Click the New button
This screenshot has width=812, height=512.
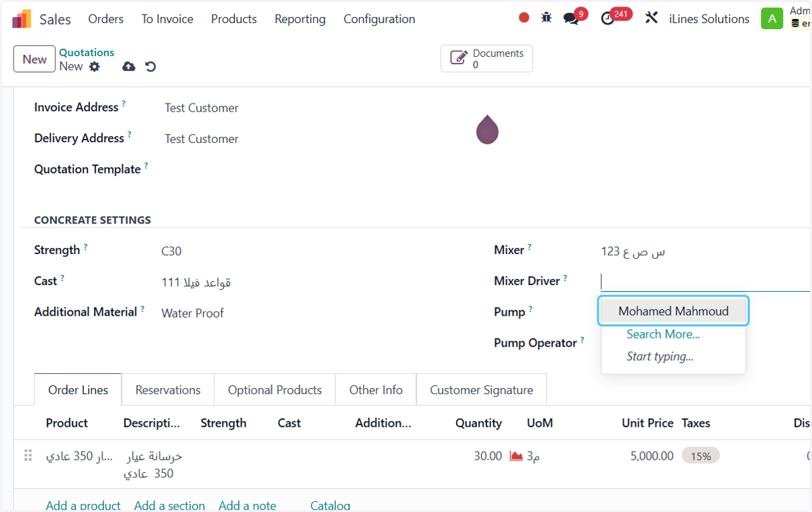35,59
